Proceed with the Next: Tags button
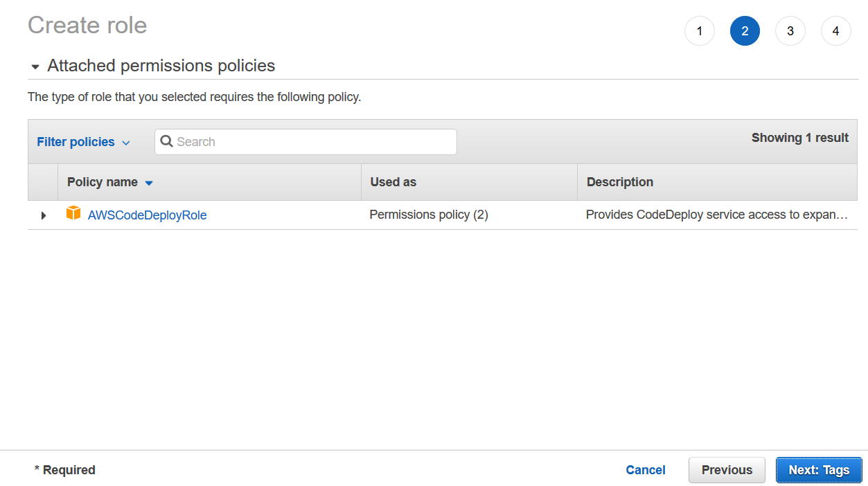Viewport: 868px width, 486px height. point(819,470)
